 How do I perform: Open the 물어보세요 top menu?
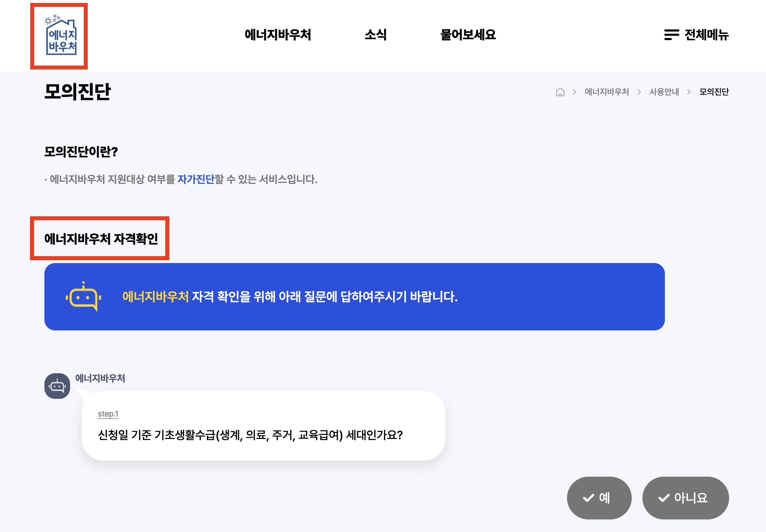point(468,35)
